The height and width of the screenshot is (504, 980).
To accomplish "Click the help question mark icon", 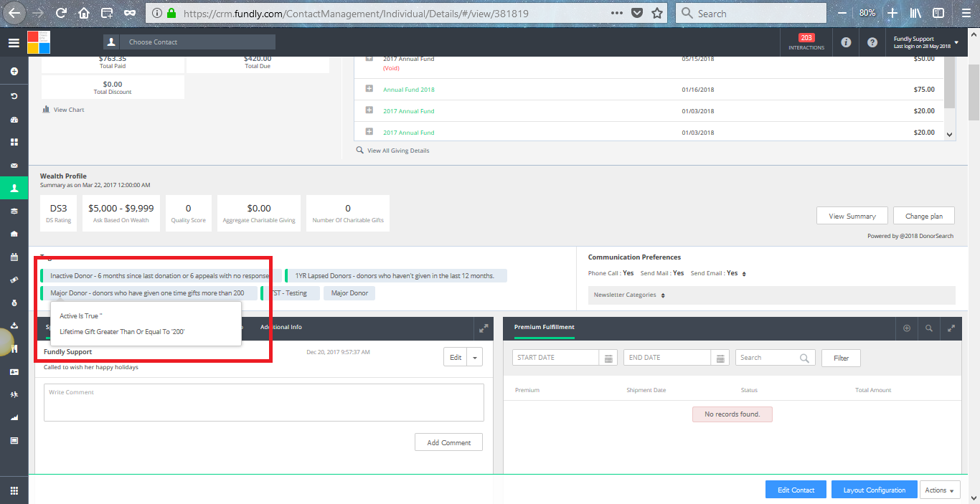I will (872, 42).
